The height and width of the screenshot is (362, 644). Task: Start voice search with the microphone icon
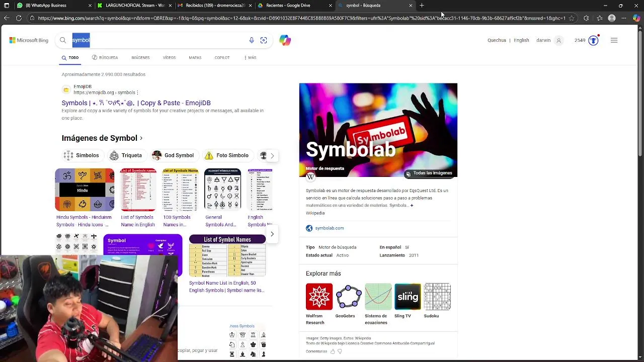[252, 40]
